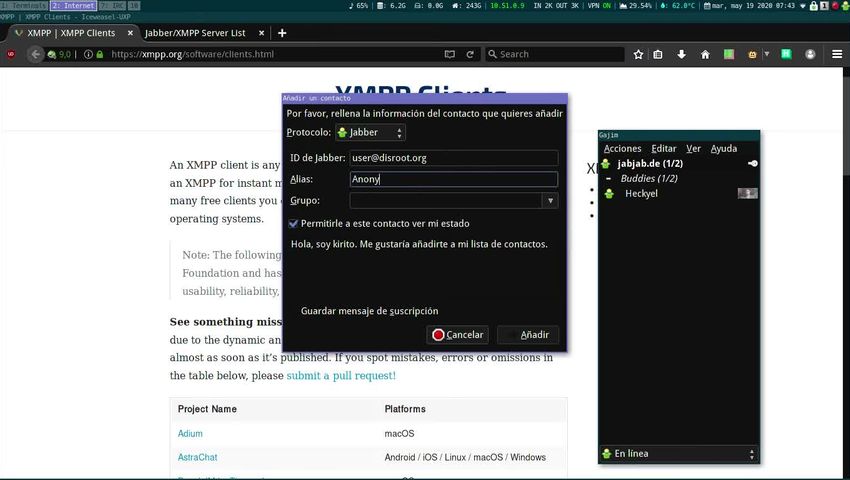850x480 pixels.
Task: Click the teal extension icon in the toolbar
Action: pos(786,54)
